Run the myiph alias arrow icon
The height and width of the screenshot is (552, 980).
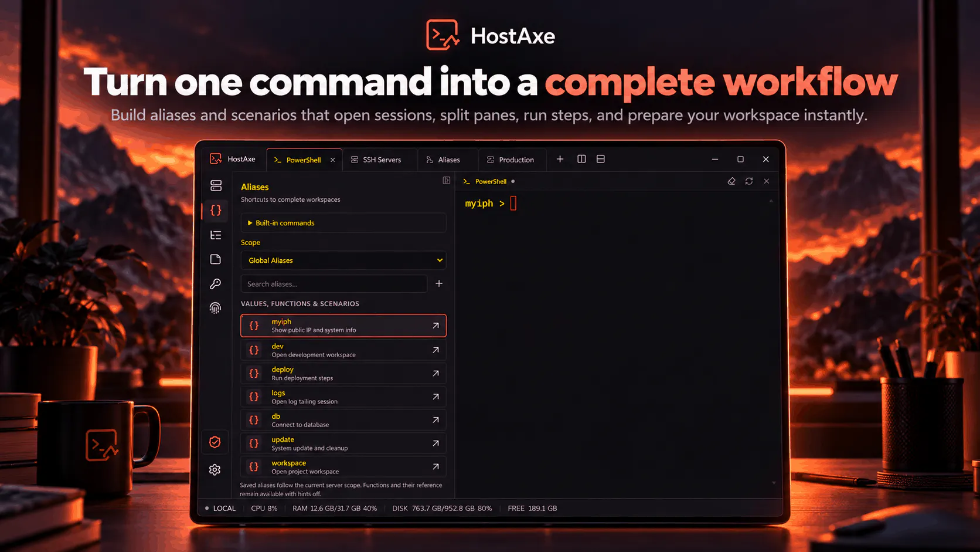click(435, 326)
